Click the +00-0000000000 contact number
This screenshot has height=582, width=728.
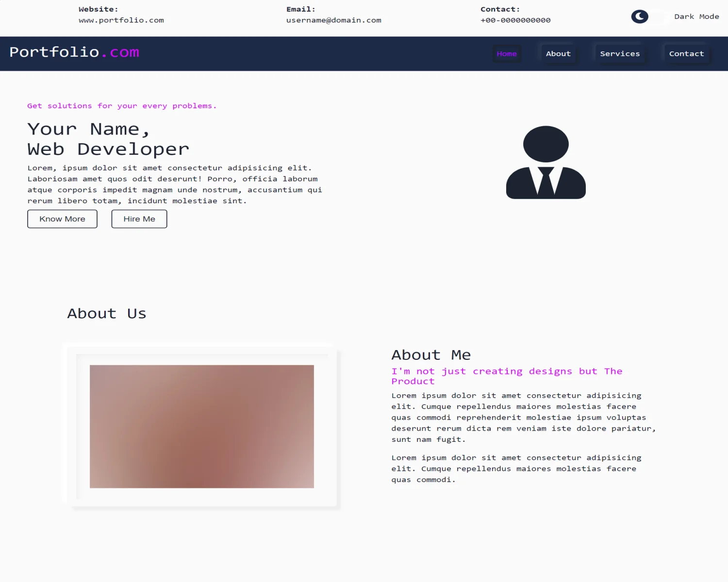click(515, 20)
